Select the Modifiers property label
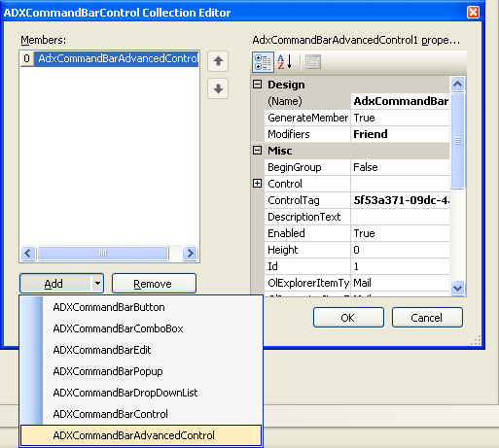 pyautogui.click(x=307, y=134)
